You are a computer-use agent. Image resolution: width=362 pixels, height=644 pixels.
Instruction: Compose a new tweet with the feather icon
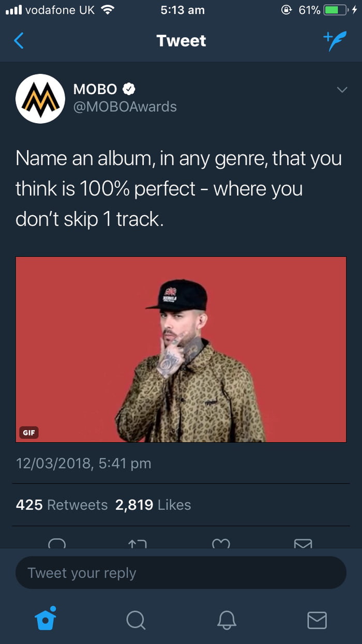click(x=334, y=41)
